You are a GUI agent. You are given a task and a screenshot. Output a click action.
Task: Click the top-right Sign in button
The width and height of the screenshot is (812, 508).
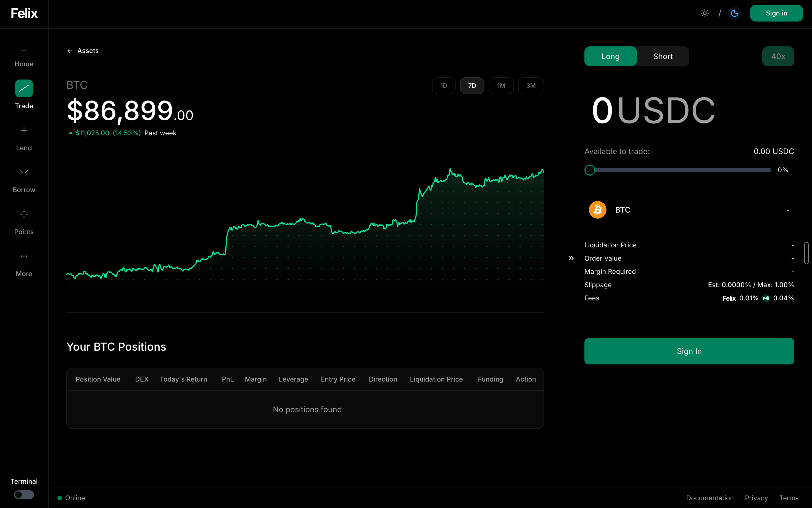click(x=776, y=14)
